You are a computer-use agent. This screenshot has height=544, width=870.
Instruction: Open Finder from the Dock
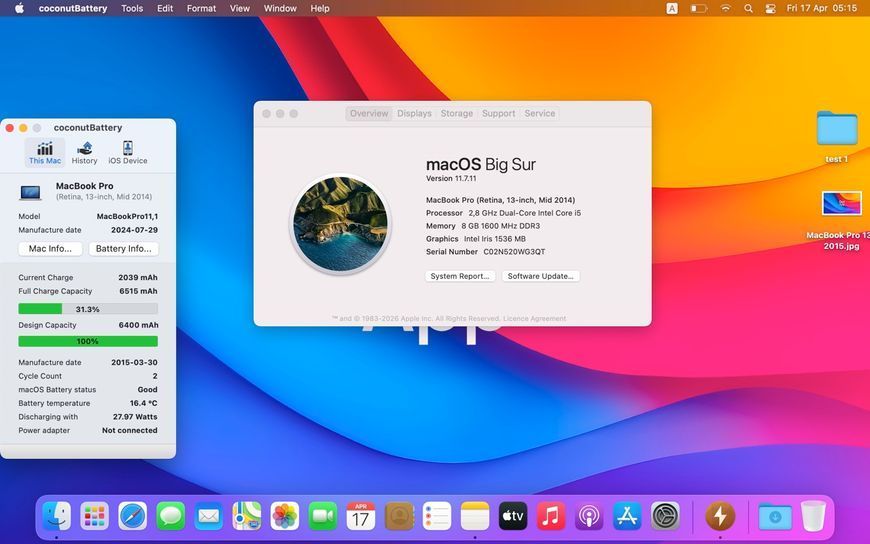click(57, 516)
